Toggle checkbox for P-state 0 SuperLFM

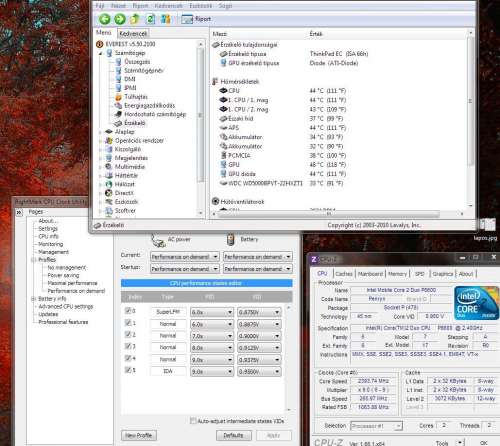pyautogui.click(x=128, y=311)
